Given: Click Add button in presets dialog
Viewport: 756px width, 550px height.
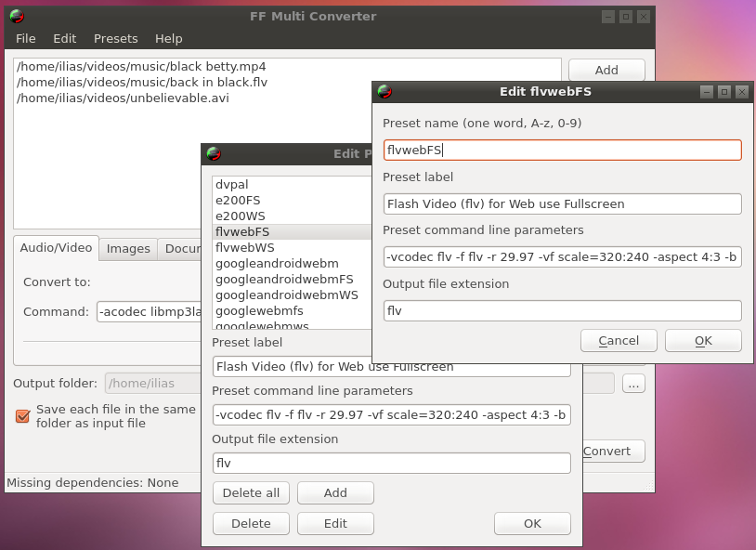Looking at the screenshot, I should [x=335, y=493].
